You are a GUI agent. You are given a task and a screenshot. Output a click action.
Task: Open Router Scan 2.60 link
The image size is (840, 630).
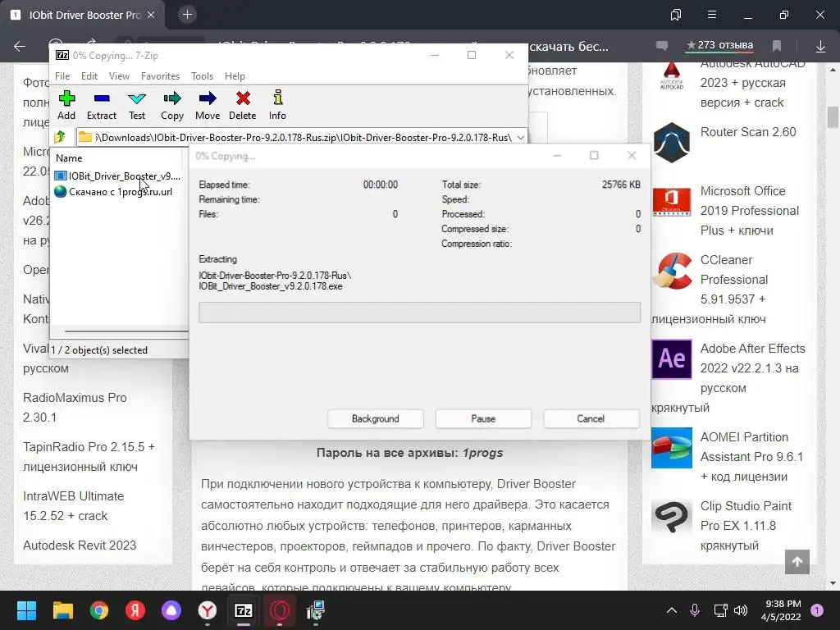click(x=748, y=132)
